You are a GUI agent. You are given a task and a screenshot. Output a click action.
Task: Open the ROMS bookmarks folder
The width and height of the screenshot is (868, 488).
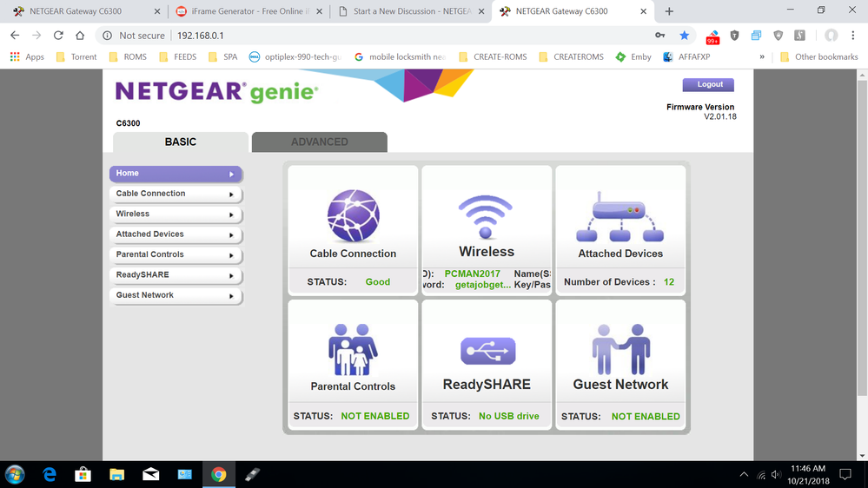click(x=128, y=57)
